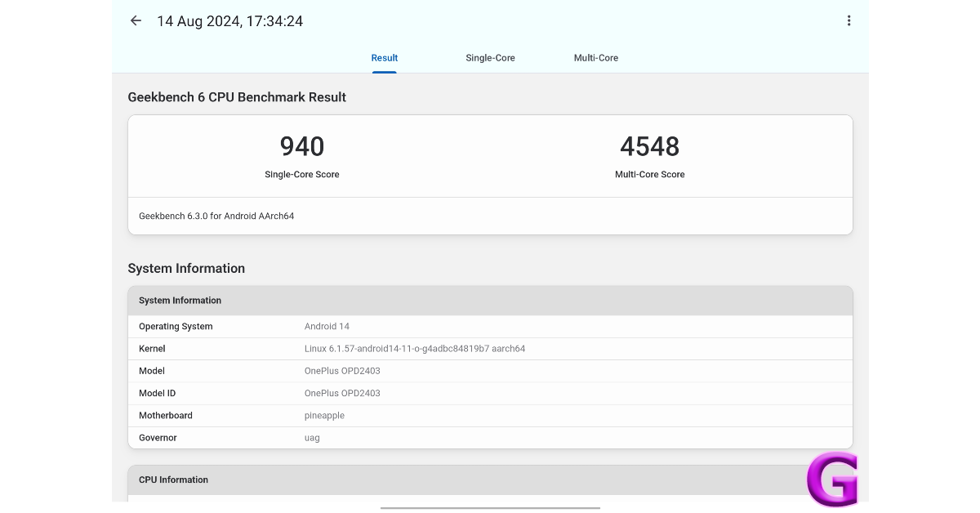
Task: Click the System Information section heading
Action: (x=186, y=269)
